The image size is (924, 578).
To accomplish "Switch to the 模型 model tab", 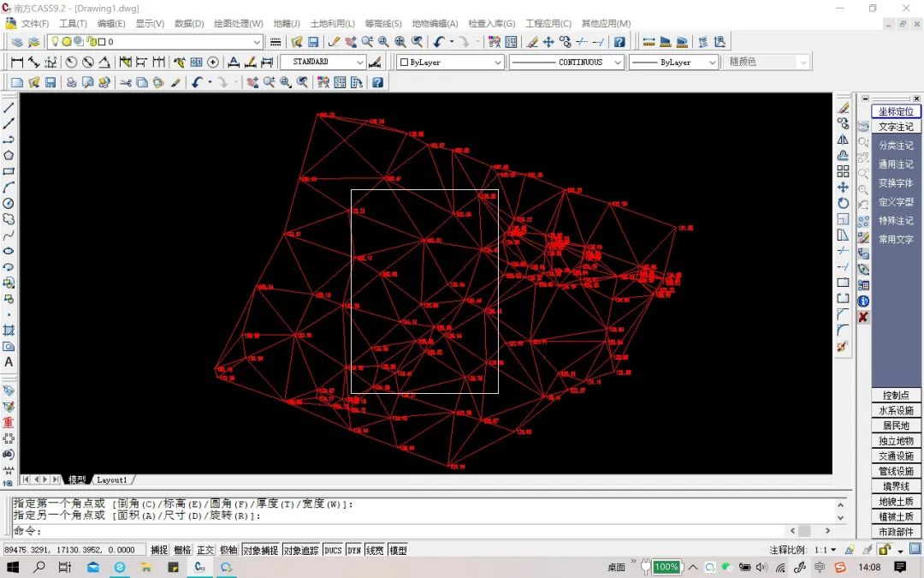I will tap(77, 480).
